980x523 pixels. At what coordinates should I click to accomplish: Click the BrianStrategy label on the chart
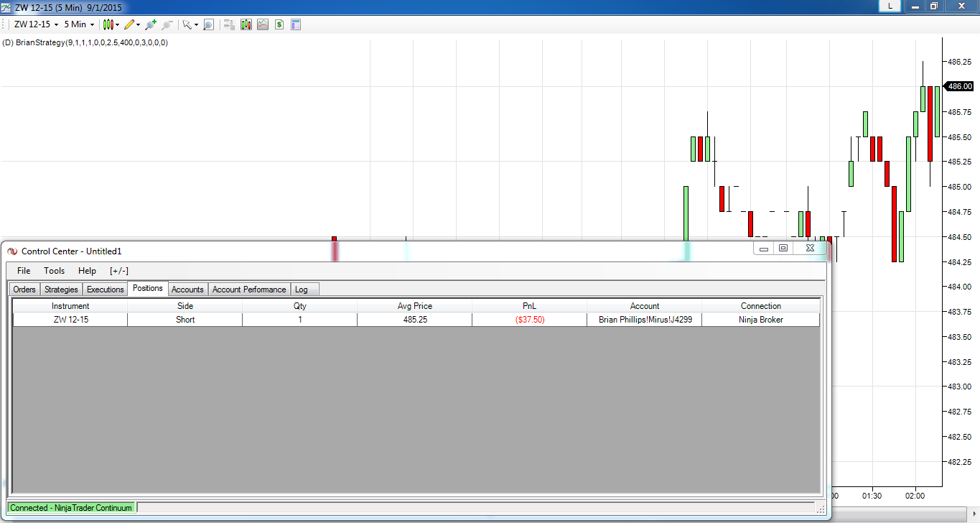[x=85, y=42]
